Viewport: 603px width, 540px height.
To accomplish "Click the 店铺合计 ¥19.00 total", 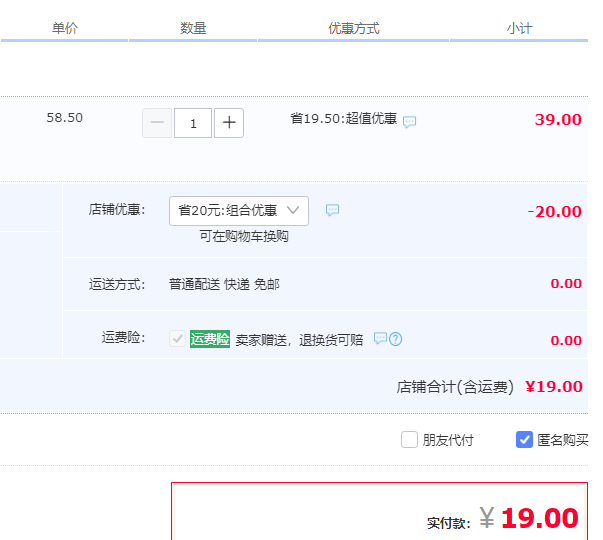I will pyautogui.click(x=553, y=387).
